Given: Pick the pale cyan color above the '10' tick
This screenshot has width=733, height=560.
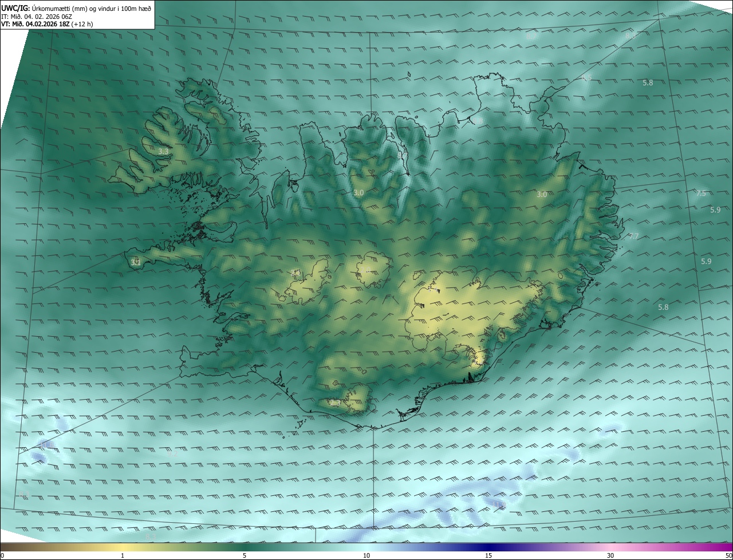Looking at the screenshot, I should point(366,547).
